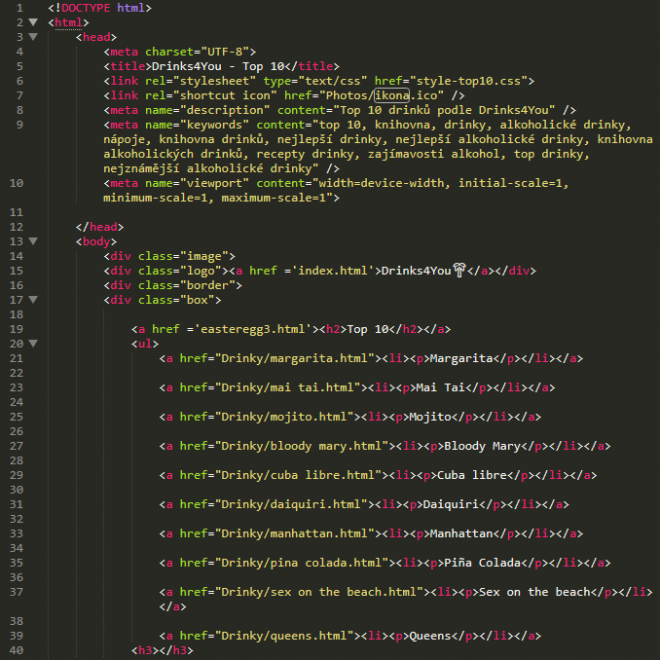Click line number 10 in the gutter
The height and width of the screenshot is (660, 660).
tap(16, 183)
